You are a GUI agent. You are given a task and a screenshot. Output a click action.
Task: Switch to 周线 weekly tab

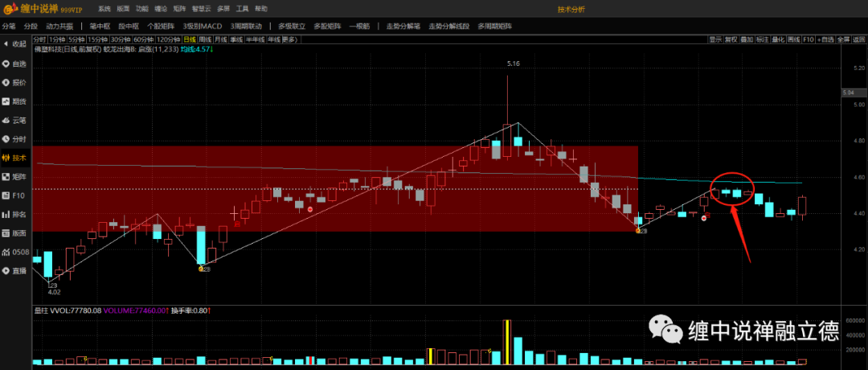coord(206,39)
